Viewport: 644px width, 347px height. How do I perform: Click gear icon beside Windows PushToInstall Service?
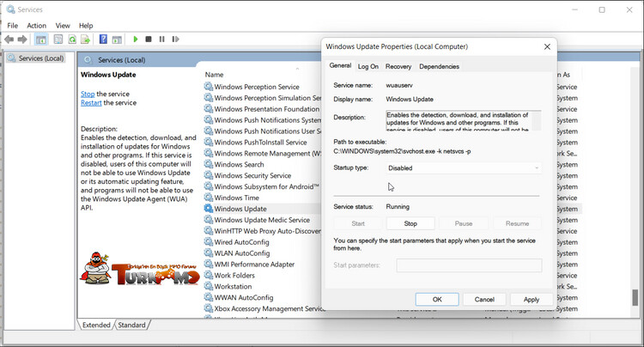[x=209, y=142]
